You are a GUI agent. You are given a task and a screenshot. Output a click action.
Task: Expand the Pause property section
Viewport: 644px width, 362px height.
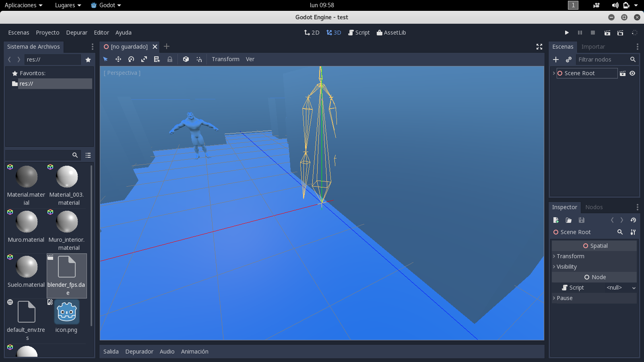pos(594,298)
